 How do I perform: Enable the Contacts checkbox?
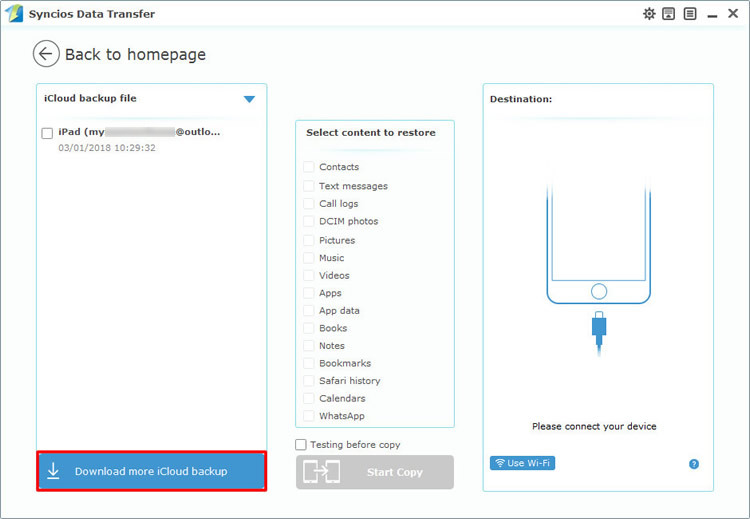[309, 167]
